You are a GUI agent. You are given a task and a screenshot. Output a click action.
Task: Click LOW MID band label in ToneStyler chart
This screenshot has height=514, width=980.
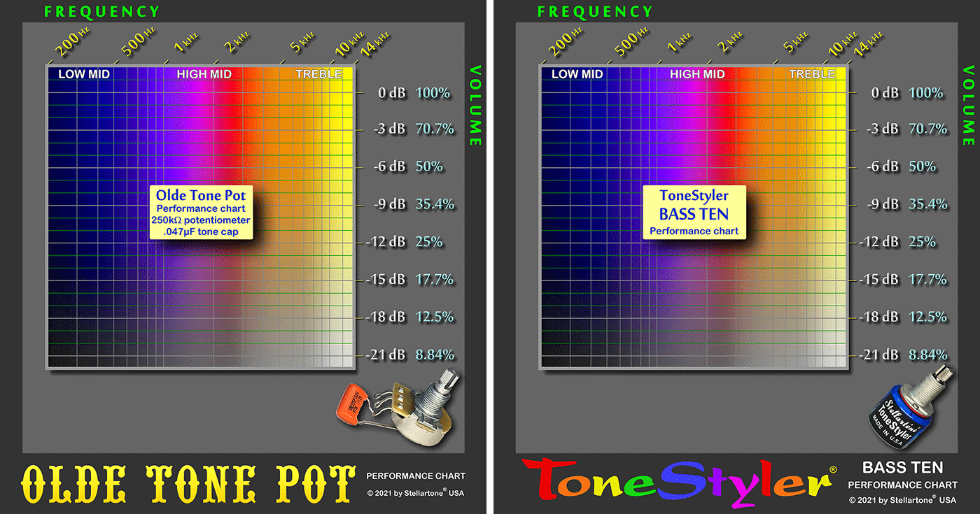click(577, 74)
